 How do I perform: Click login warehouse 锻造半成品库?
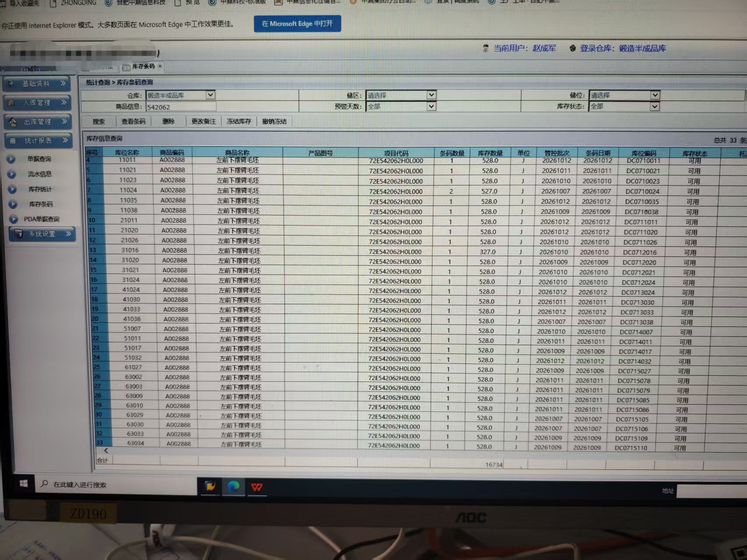[x=642, y=48]
